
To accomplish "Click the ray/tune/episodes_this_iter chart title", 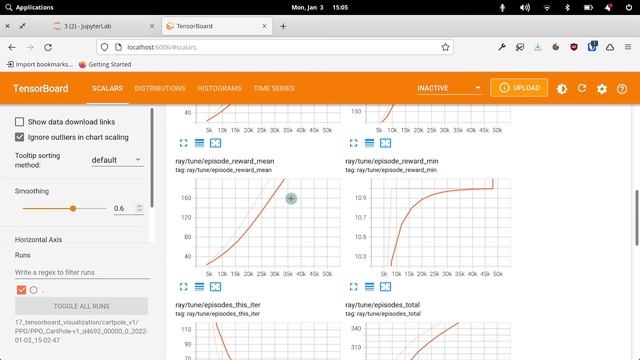I will (218, 305).
